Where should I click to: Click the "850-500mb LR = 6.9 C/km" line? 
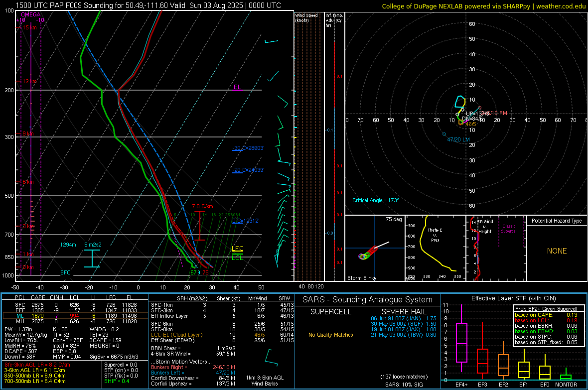(35, 376)
